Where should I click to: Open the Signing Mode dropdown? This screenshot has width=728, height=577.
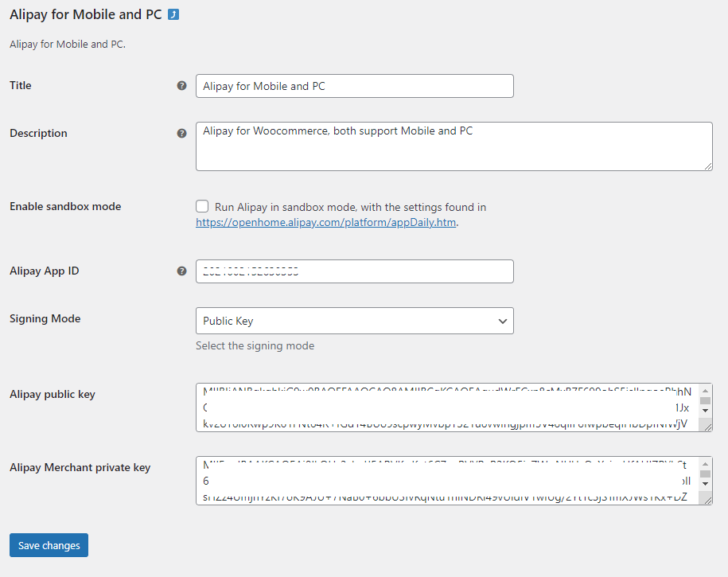pyautogui.click(x=355, y=321)
